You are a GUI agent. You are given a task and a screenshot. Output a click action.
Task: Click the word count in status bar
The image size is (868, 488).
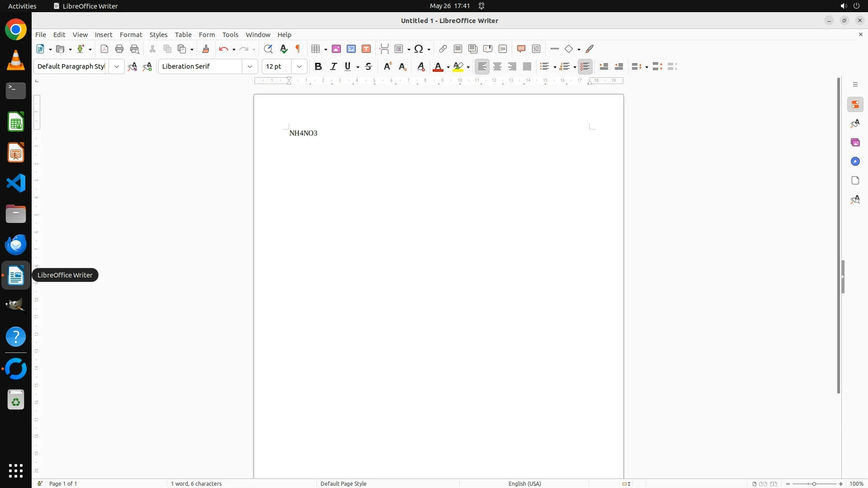point(196,483)
